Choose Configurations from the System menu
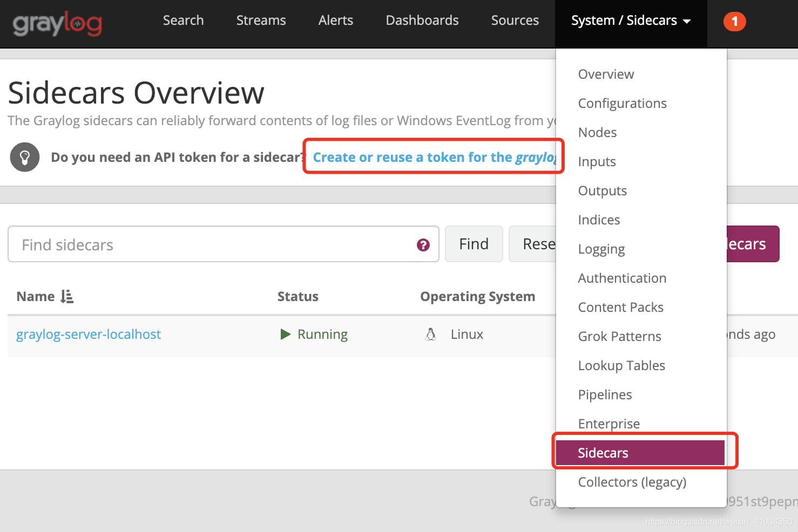Screen dimensions: 798x532 pos(622,104)
